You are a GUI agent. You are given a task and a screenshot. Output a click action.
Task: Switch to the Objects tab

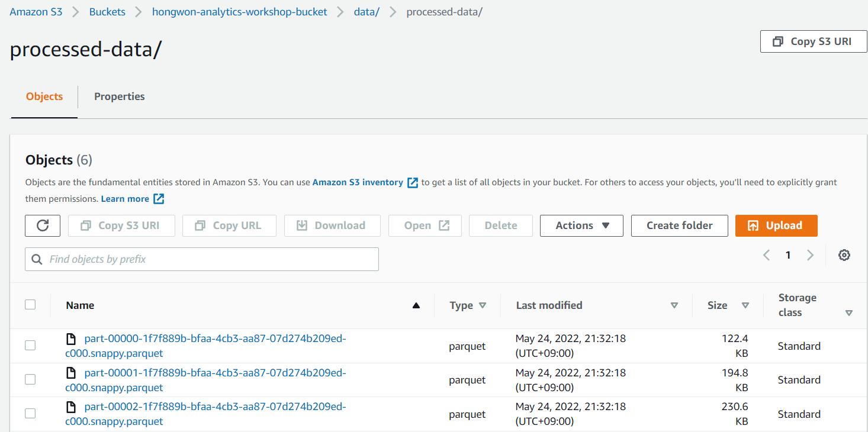click(44, 96)
